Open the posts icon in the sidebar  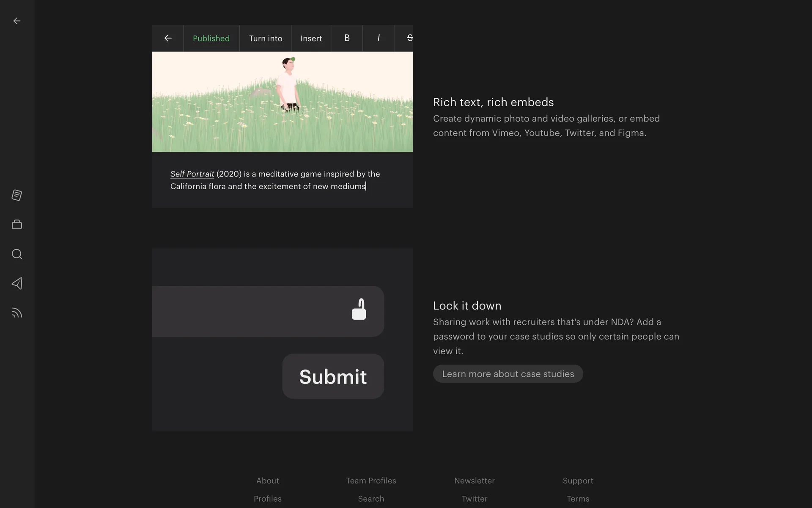tap(17, 195)
